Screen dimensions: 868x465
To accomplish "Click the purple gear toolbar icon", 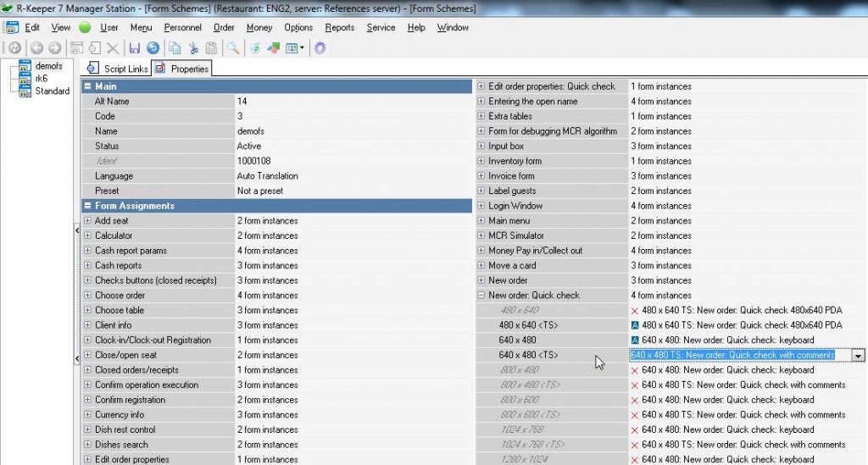I will pyautogui.click(x=320, y=48).
